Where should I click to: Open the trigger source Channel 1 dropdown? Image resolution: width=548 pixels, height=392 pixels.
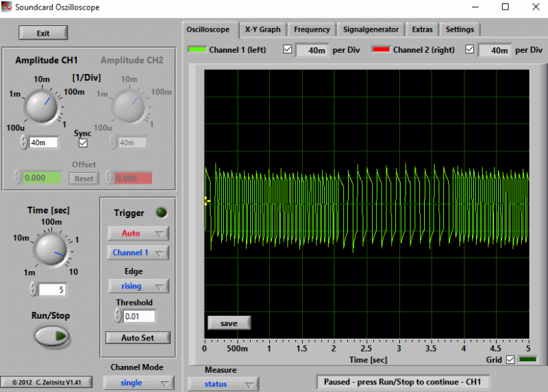(138, 253)
